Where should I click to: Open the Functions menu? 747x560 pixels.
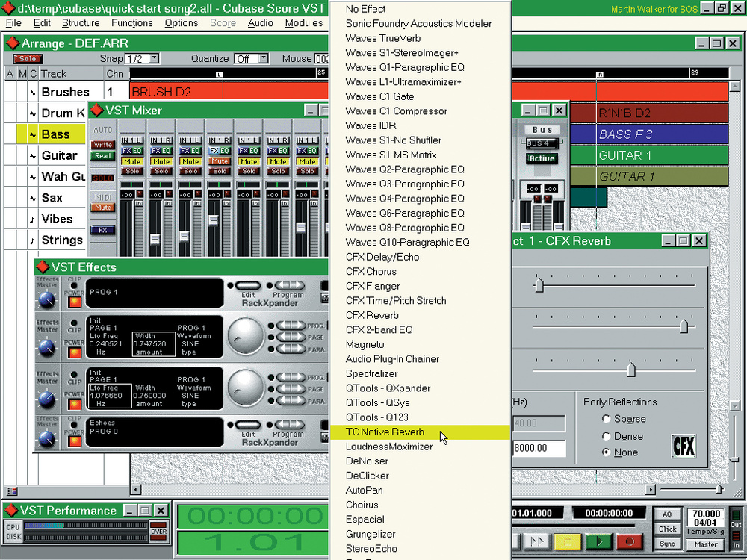tap(132, 23)
